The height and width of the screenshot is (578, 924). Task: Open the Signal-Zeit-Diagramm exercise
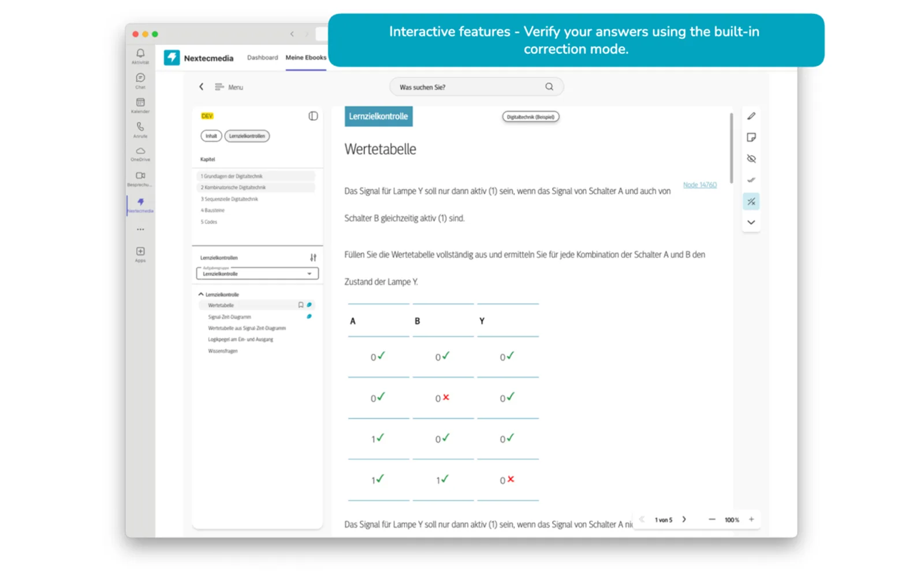click(229, 317)
